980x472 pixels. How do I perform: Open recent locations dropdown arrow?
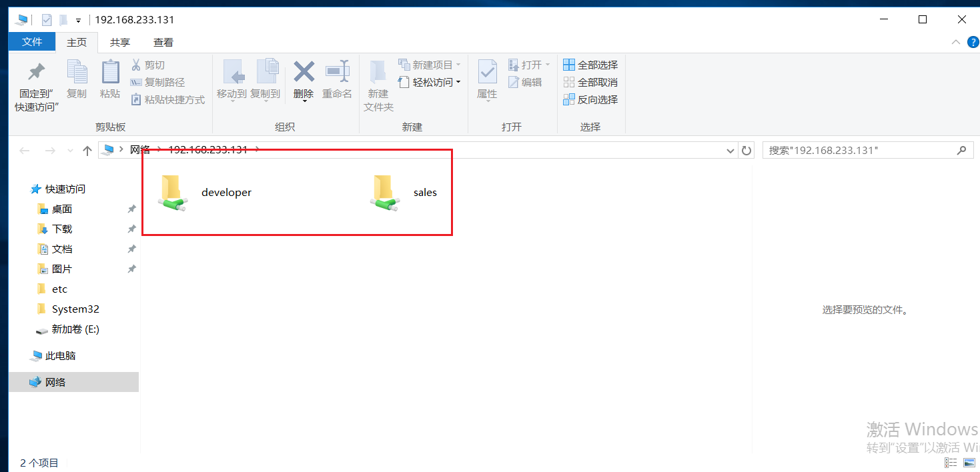click(x=69, y=151)
